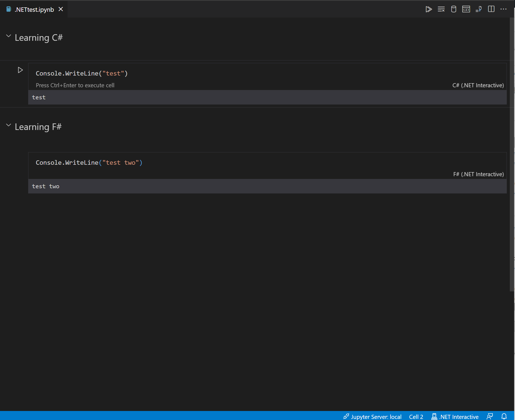Restart the notebook kernel
This screenshot has height=420, width=515.
point(453,9)
